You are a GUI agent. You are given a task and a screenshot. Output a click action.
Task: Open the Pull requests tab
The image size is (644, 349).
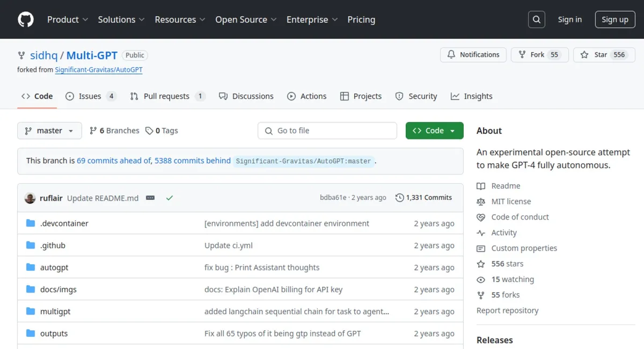[x=167, y=96]
